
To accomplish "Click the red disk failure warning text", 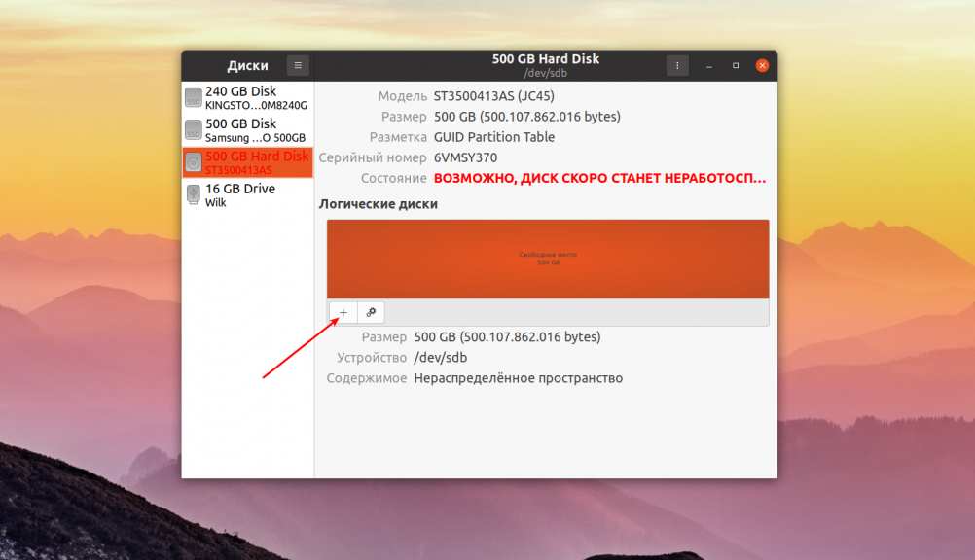I will point(599,179).
